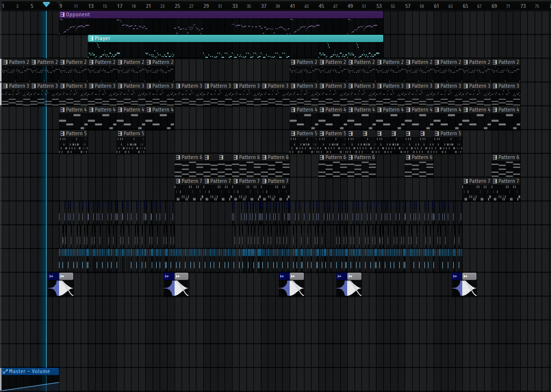The image size is (551, 392).
Task: Click the blue audio clip icon just before bar 65
Action: coord(455,277)
